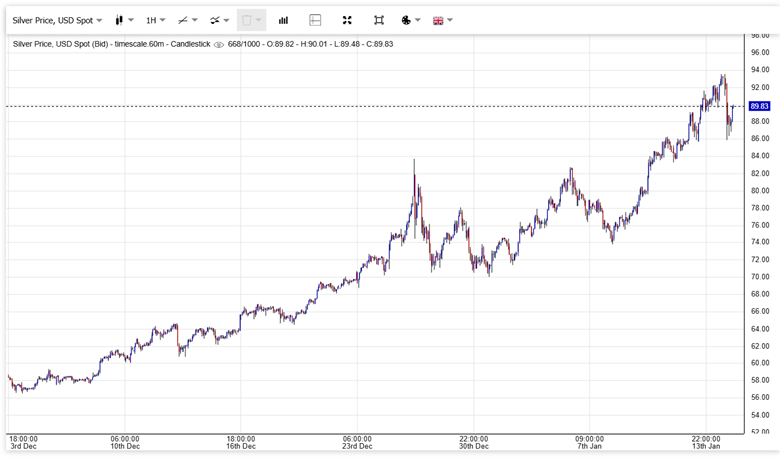Open the UK flag language selector
780x457 pixels.
pyautogui.click(x=442, y=20)
